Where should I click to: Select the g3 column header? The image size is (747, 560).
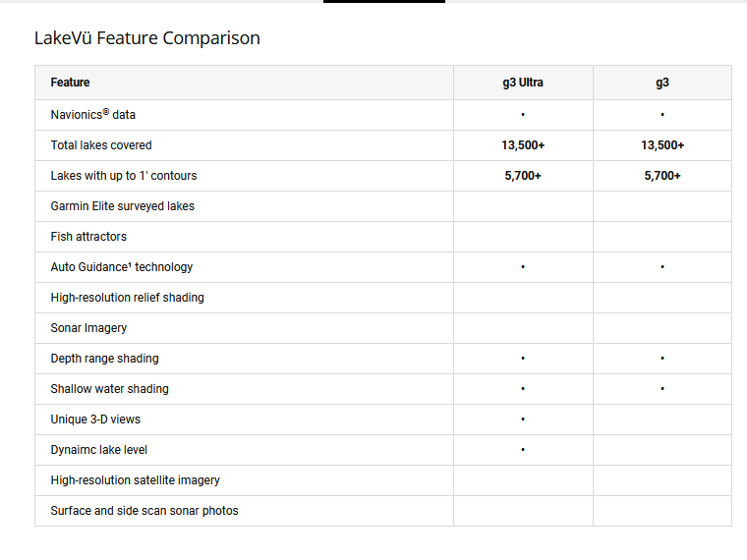[662, 83]
